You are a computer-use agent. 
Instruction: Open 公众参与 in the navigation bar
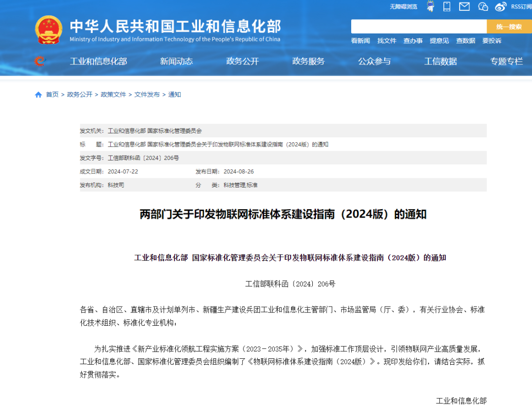[374, 61]
